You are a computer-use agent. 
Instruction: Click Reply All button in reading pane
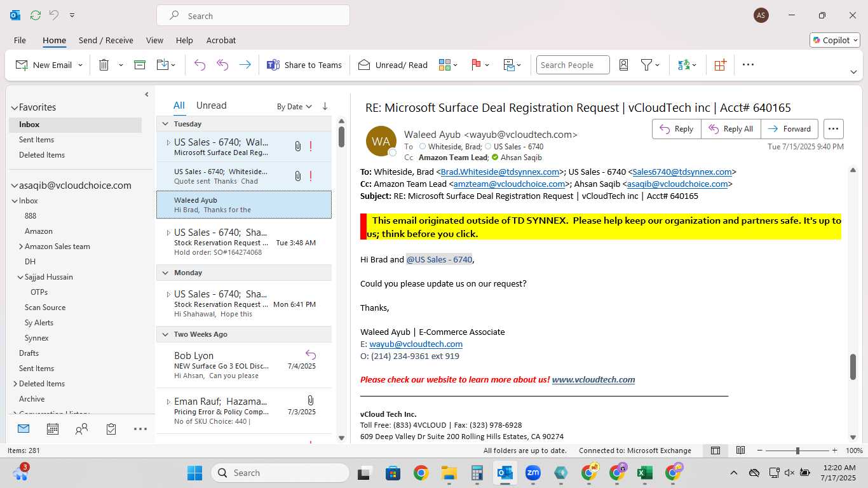tap(731, 129)
